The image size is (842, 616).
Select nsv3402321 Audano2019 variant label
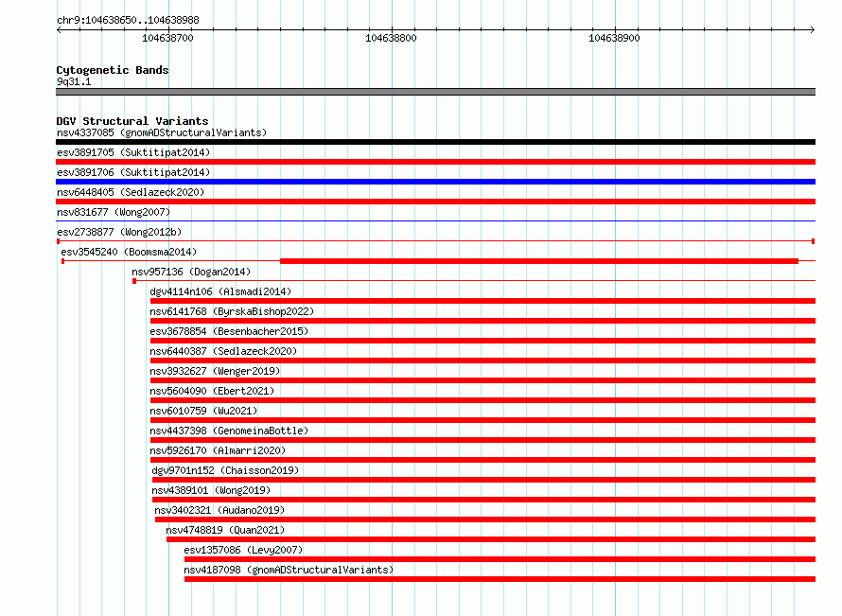point(219,510)
